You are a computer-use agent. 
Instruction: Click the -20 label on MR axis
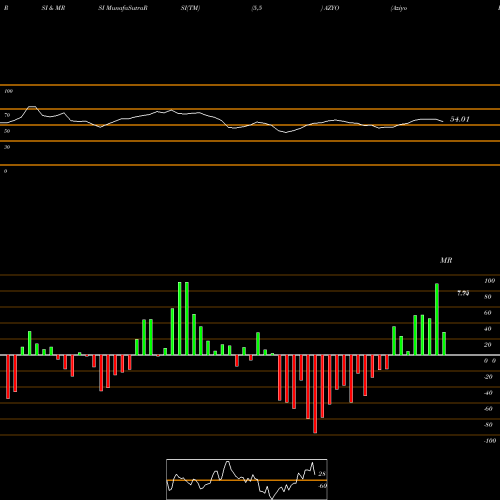pyautogui.click(x=488, y=377)
